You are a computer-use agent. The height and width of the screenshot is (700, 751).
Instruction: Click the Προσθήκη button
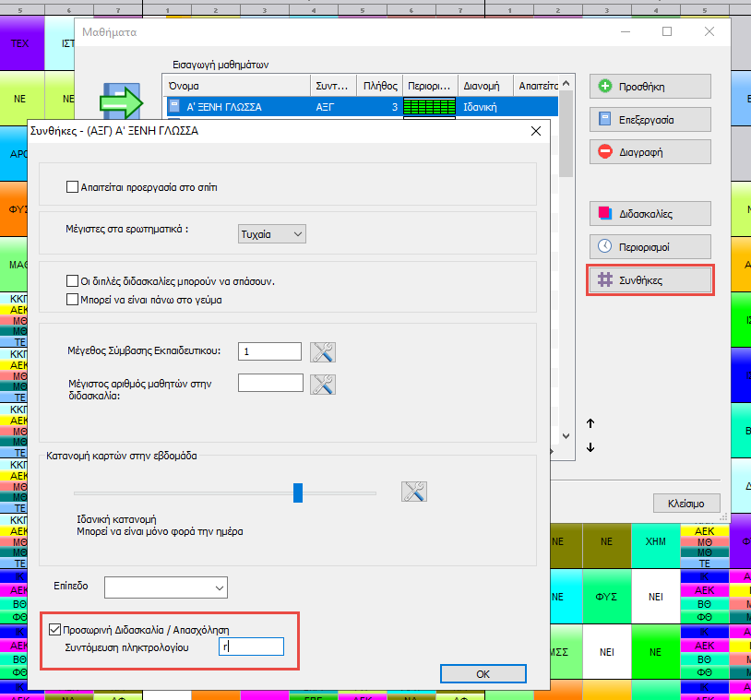[650, 87]
